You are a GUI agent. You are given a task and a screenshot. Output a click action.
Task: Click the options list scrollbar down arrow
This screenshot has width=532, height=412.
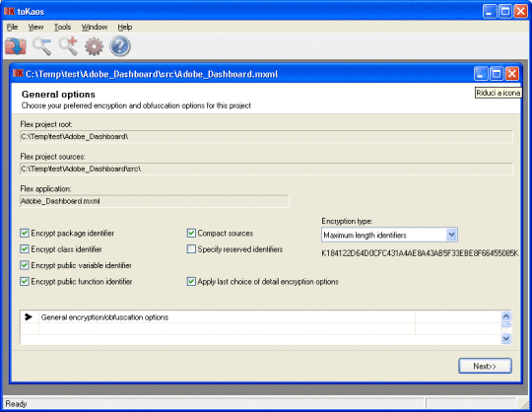506,338
